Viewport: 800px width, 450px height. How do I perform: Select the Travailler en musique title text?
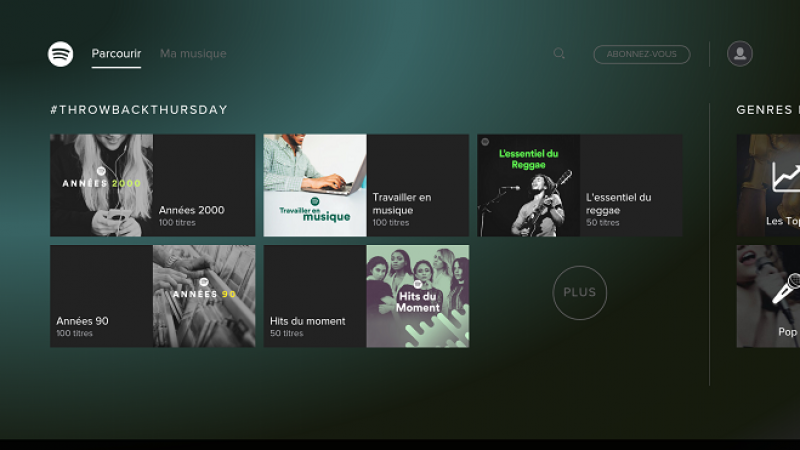(x=402, y=204)
